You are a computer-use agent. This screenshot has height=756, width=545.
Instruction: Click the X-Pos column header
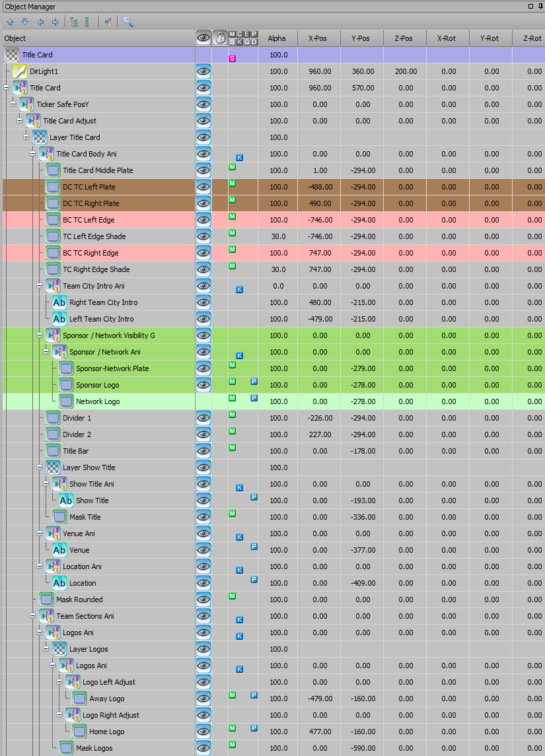[x=319, y=38]
